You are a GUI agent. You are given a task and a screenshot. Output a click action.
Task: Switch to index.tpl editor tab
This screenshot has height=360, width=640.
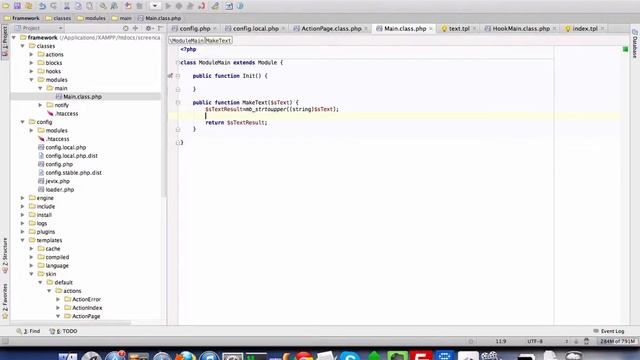coord(585,29)
